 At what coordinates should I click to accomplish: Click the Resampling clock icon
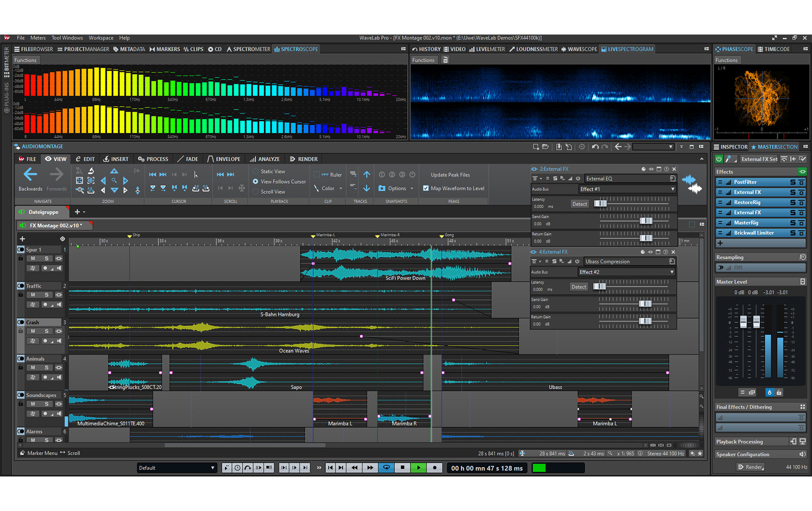click(x=802, y=257)
